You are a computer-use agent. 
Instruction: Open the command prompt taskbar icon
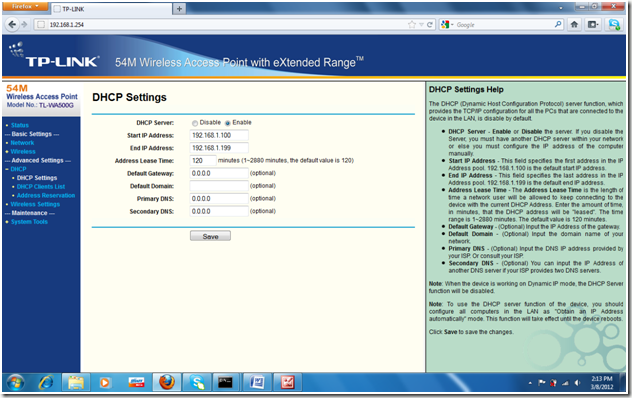tap(225, 382)
